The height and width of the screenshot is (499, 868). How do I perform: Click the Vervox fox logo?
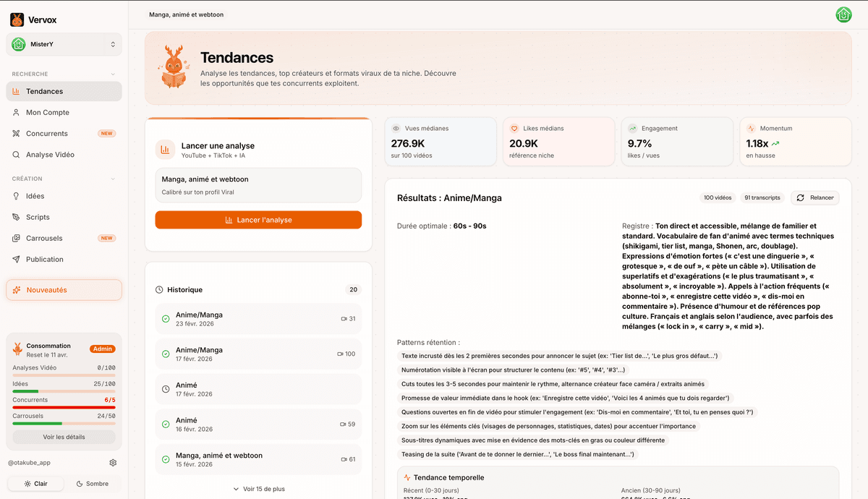[16, 19]
